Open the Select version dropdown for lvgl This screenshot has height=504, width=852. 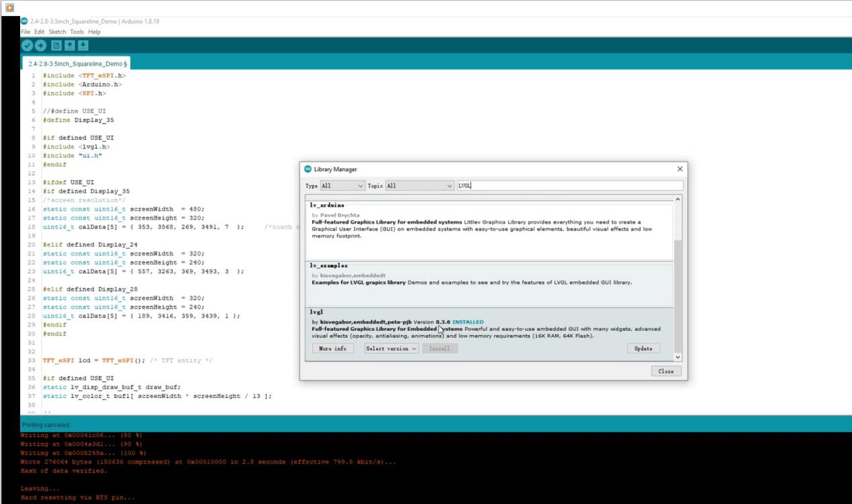pyautogui.click(x=391, y=348)
